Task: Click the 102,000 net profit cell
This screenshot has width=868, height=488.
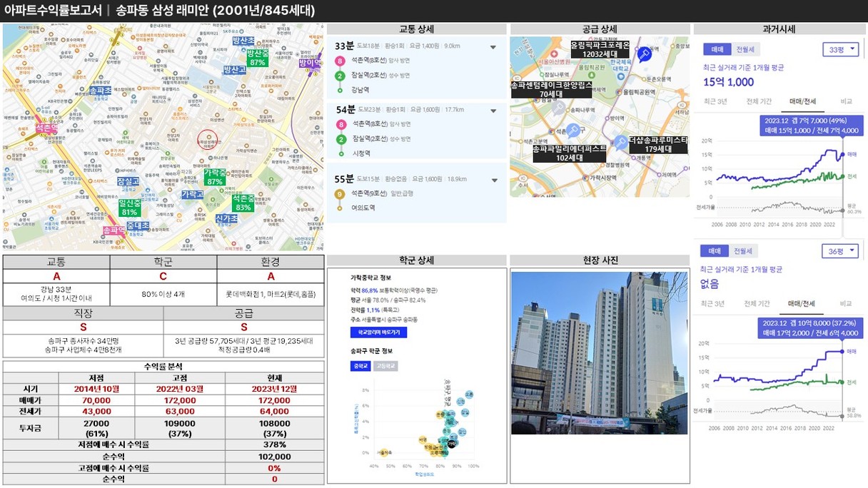Action: click(274, 457)
